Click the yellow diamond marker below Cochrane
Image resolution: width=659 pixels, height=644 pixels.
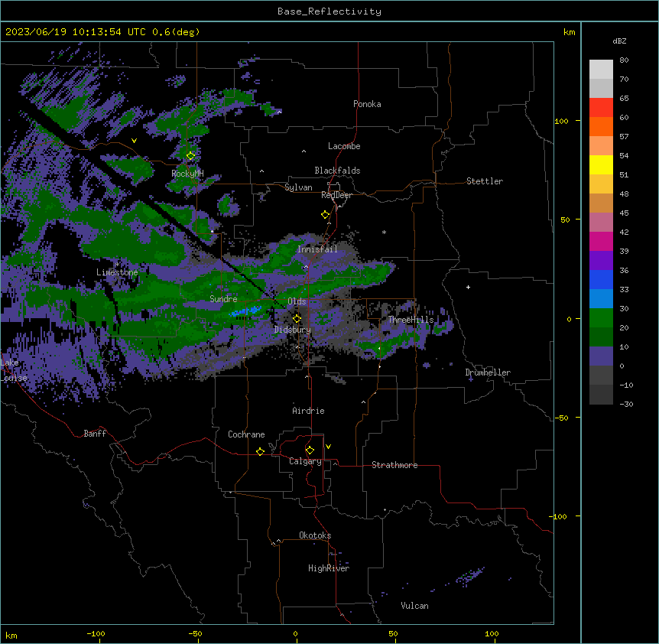(260, 451)
